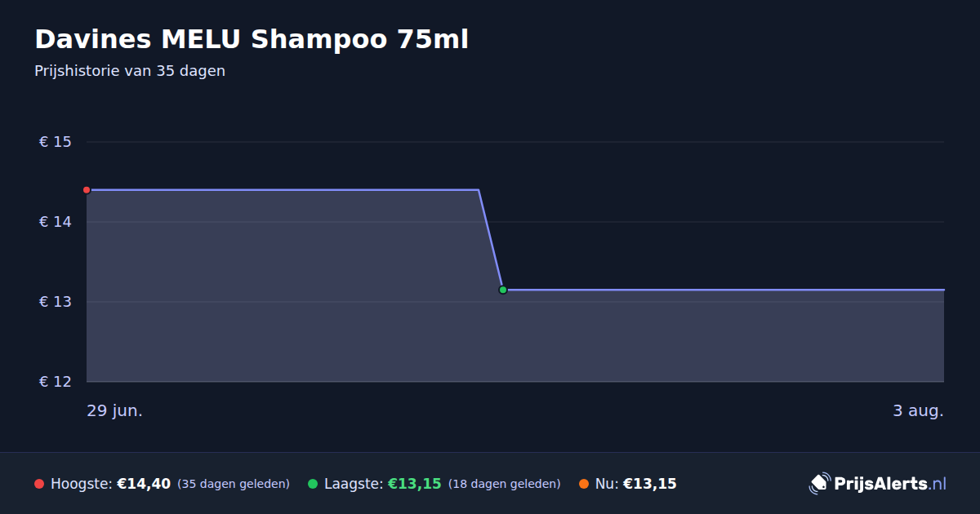This screenshot has height=514, width=980.
Task: Click the current price value after Nu
Action: (650, 484)
